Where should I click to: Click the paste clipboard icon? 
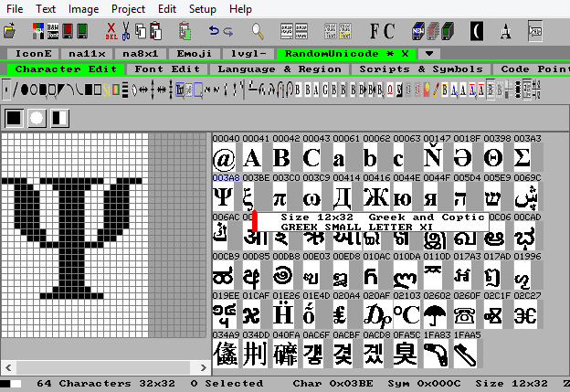point(155,30)
